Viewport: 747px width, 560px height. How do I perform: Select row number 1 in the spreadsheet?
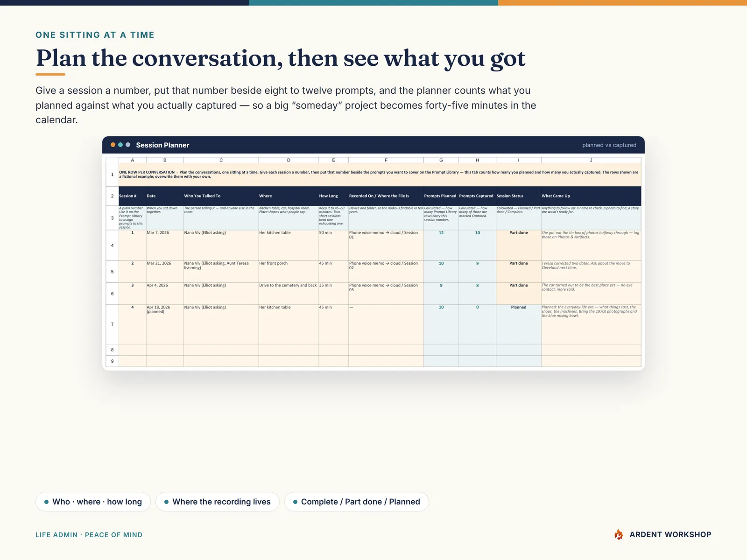pos(113,175)
